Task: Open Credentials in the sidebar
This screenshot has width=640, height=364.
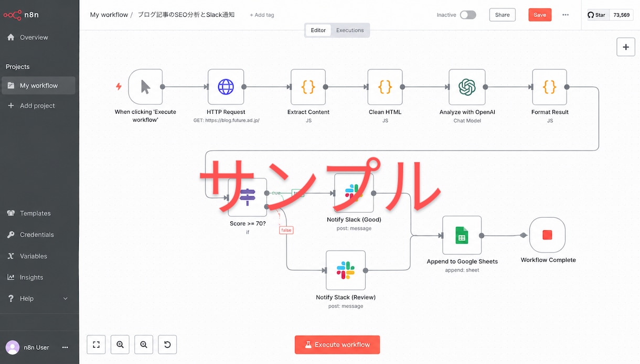Action: 38,234
